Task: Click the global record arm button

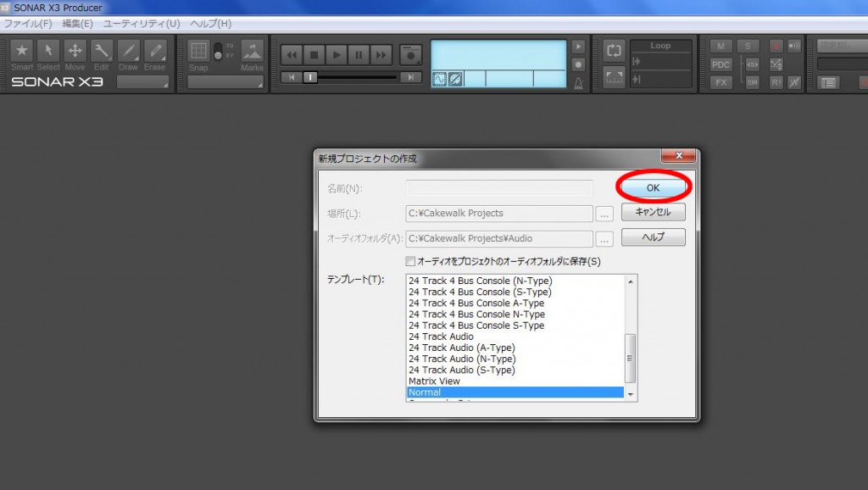Action: tap(776, 47)
